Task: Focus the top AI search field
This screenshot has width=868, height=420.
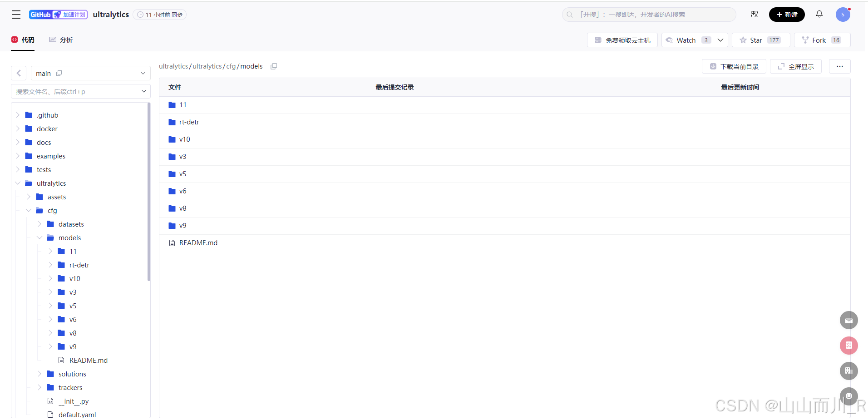Action: tap(649, 15)
